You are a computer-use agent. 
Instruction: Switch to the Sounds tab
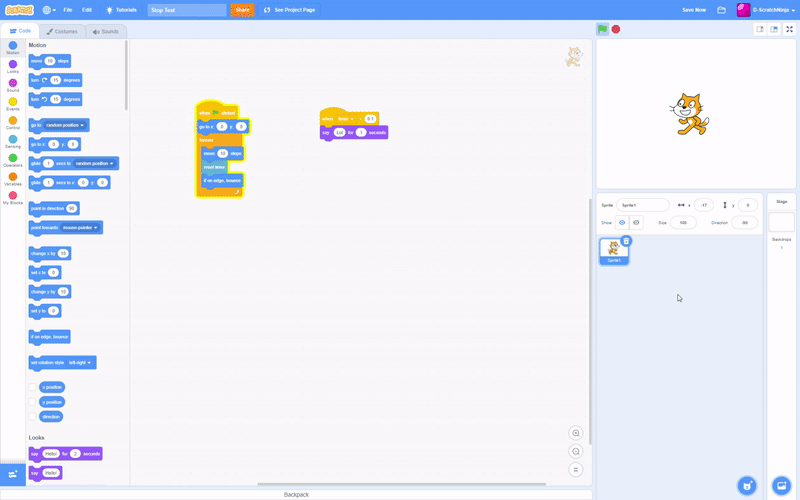point(106,32)
